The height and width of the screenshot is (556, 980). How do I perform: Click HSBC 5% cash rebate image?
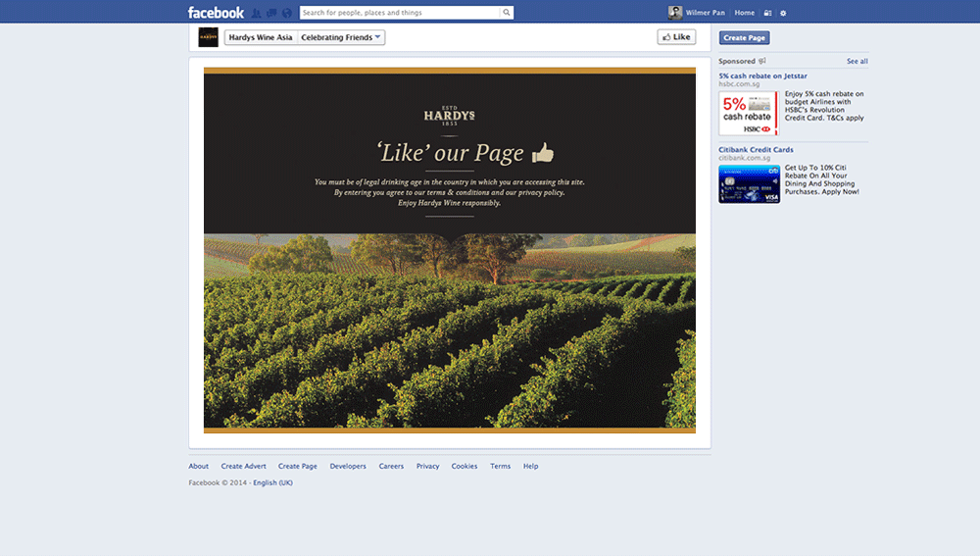[x=749, y=113]
